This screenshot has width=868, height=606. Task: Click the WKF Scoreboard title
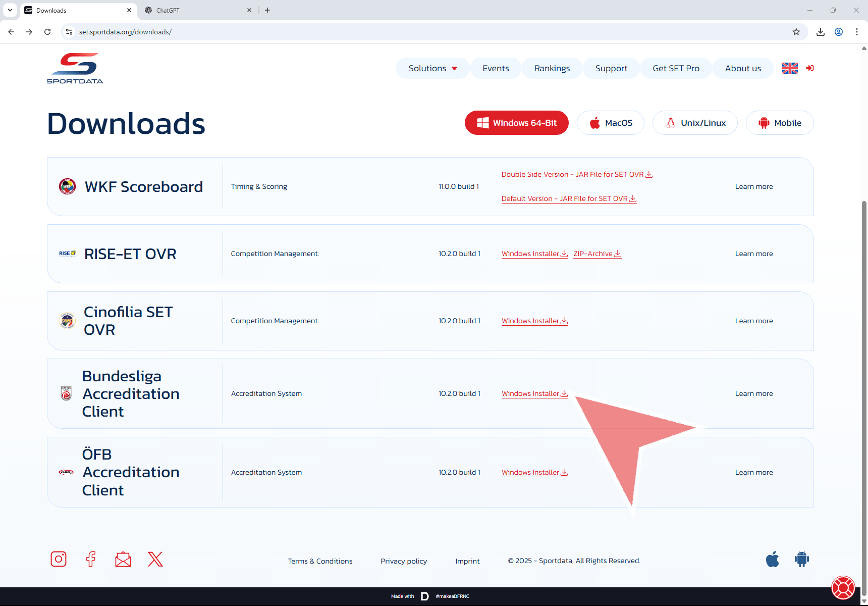point(144,186)
